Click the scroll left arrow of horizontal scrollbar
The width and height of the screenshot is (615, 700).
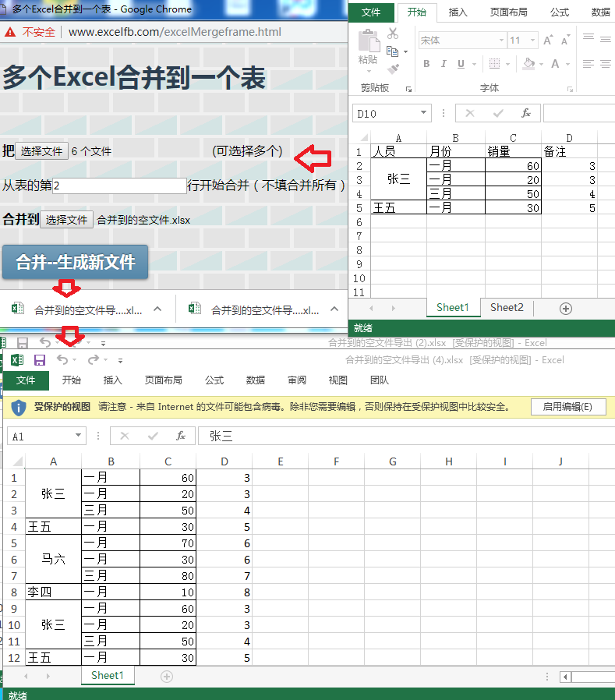[565, 677]
